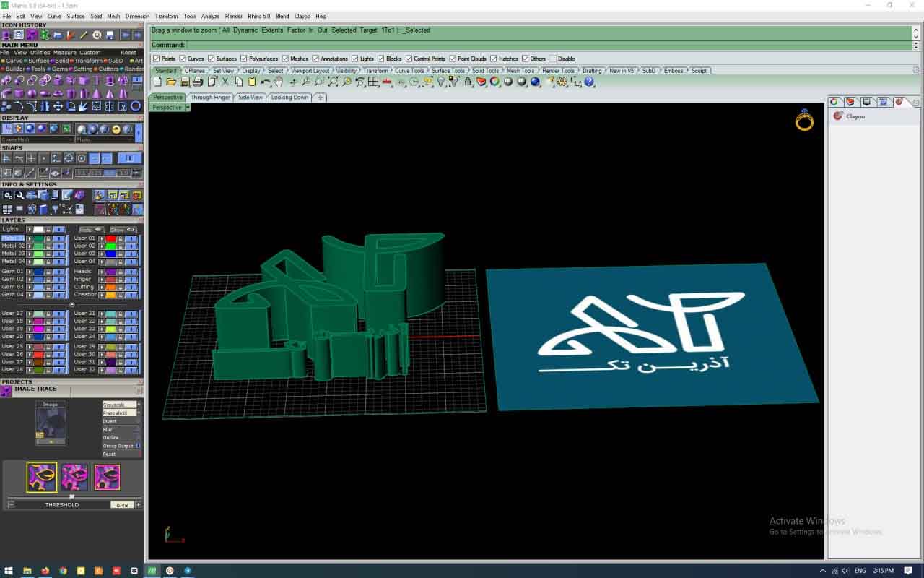Enable the Disable filter checkbox
This screenshot has height=578, width=924.
coord(553,59)
